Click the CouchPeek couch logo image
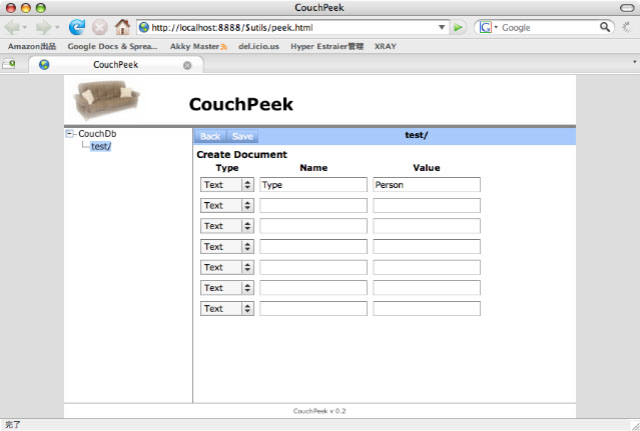640x431 pixels. (x=106, y=100)
